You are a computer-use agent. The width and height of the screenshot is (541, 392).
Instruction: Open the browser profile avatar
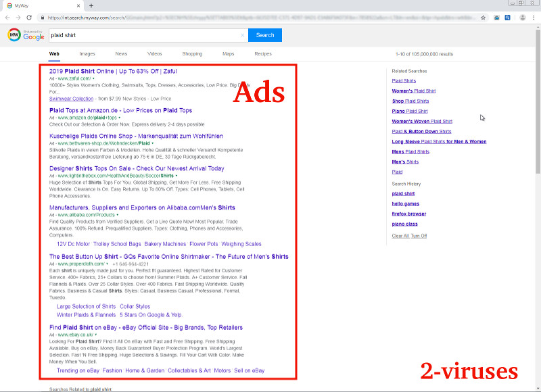(x=522, y=17)
